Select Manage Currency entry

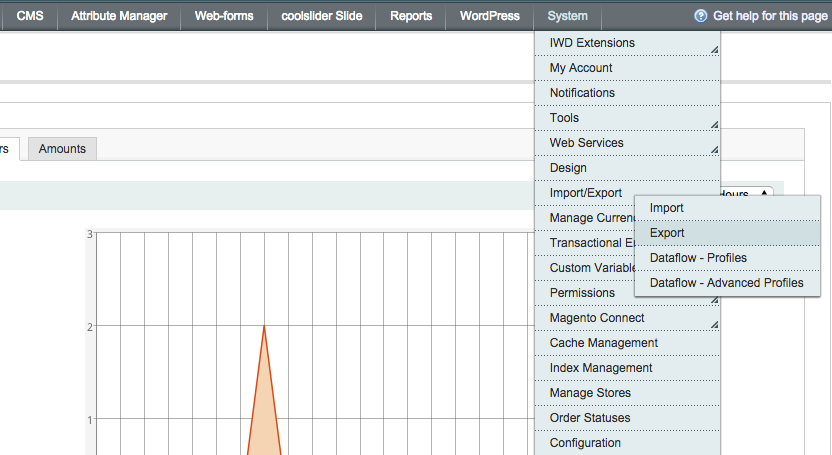pyautogui.click(x=585, y=218)
